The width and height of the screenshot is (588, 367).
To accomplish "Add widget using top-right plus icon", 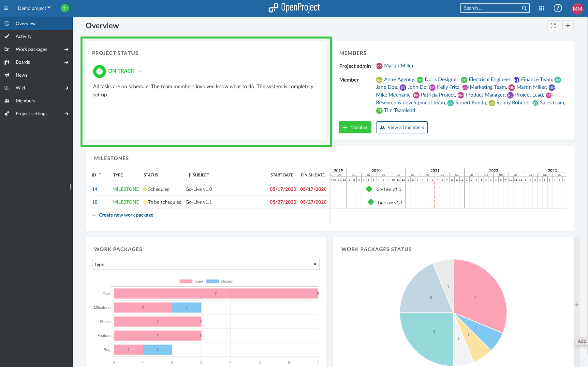I will [568, 26].
